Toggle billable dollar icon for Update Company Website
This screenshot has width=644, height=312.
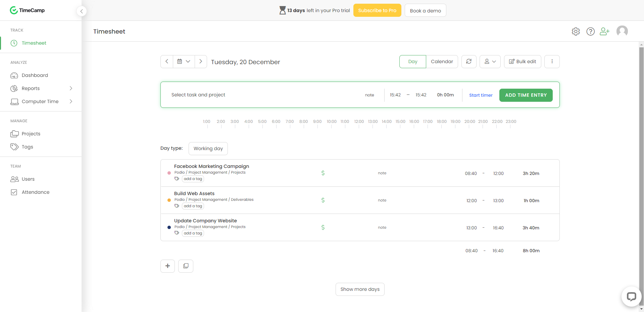323,227
